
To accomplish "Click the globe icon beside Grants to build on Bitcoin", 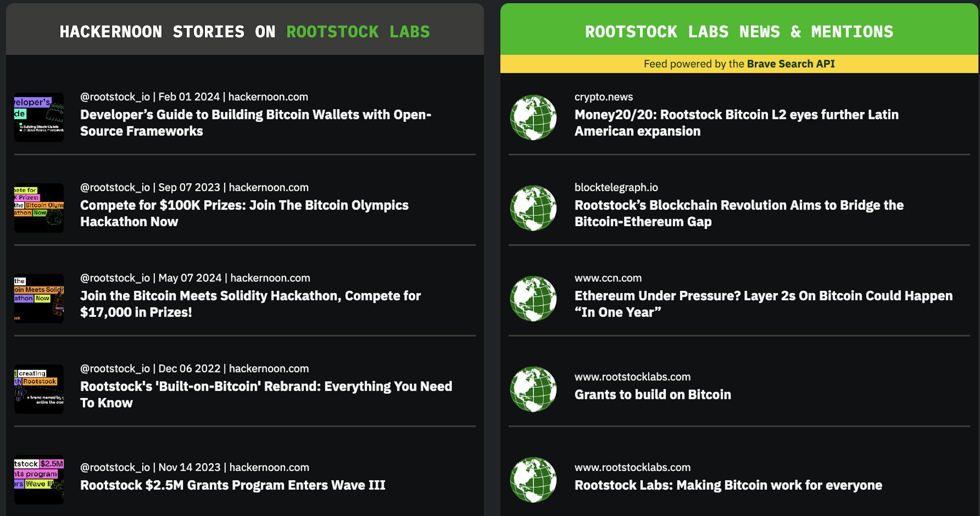I will (533, 389).
